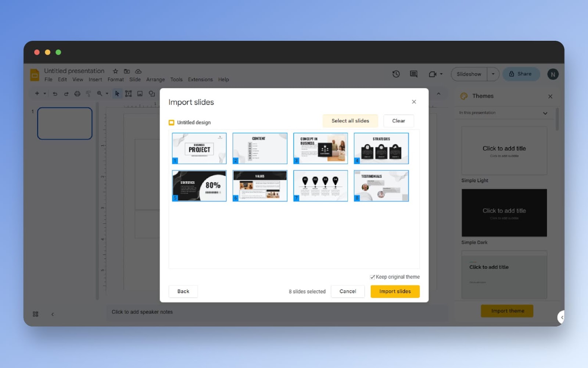Screen dimensions: 588x368
Task: Open the new slide dropdown arrow
Action: pyautogui.click(x=45, y=93)
